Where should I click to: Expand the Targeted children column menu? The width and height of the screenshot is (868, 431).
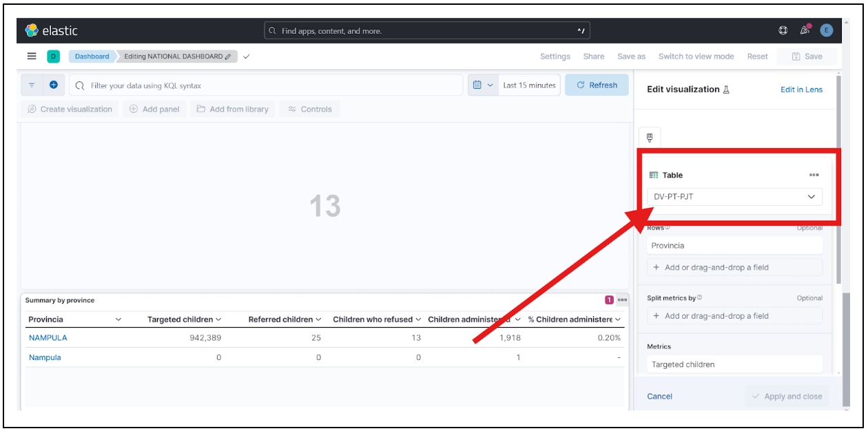(218, 319)
